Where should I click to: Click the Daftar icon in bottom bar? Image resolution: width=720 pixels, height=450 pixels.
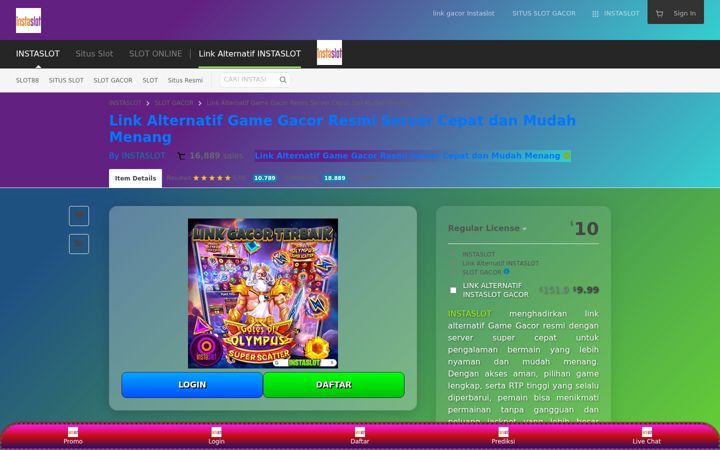coord(360,432)
